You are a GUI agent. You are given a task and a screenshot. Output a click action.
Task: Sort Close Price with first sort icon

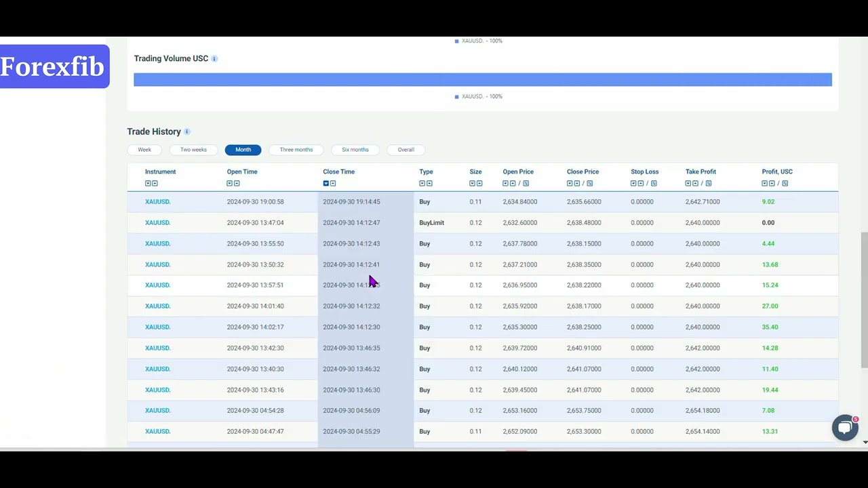570,184
